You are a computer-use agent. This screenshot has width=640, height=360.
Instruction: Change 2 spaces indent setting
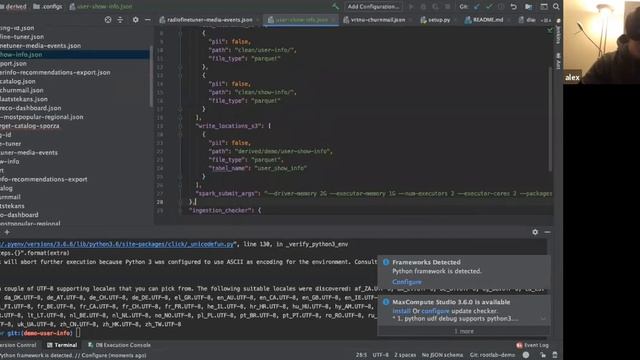pyautogui.click(x=405, y=355)
